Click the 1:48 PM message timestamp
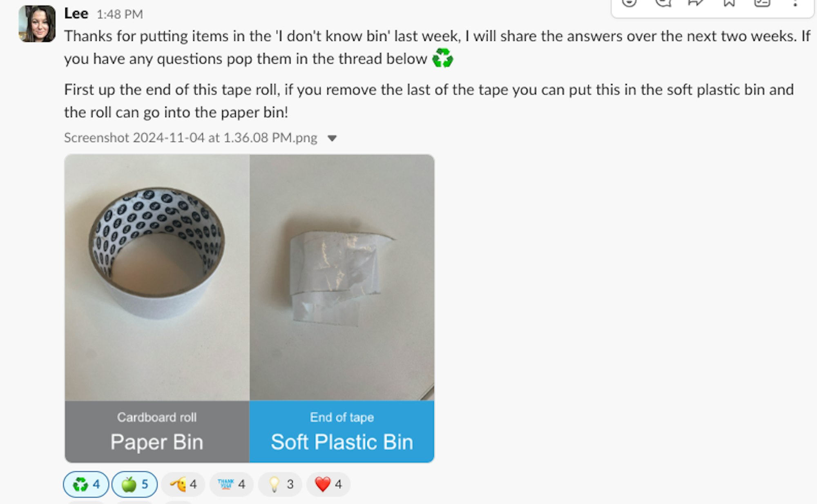817x504 pixels. click(119, 13)
